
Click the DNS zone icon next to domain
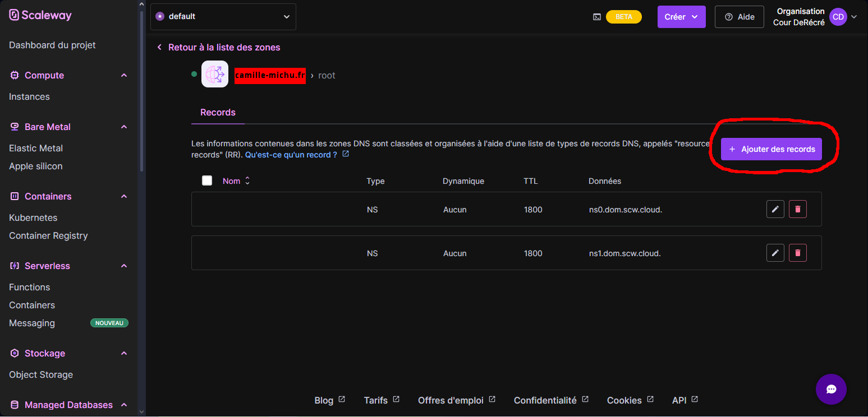coord(215,74)
